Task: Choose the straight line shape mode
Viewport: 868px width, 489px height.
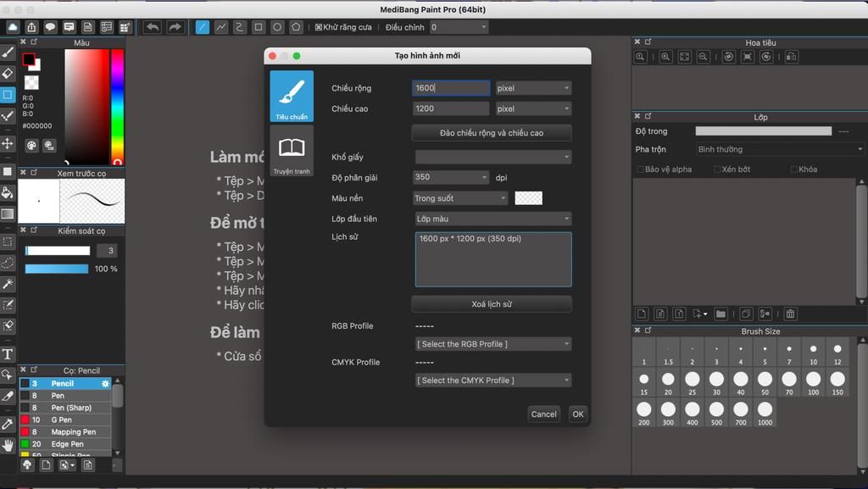Action: 203,27
